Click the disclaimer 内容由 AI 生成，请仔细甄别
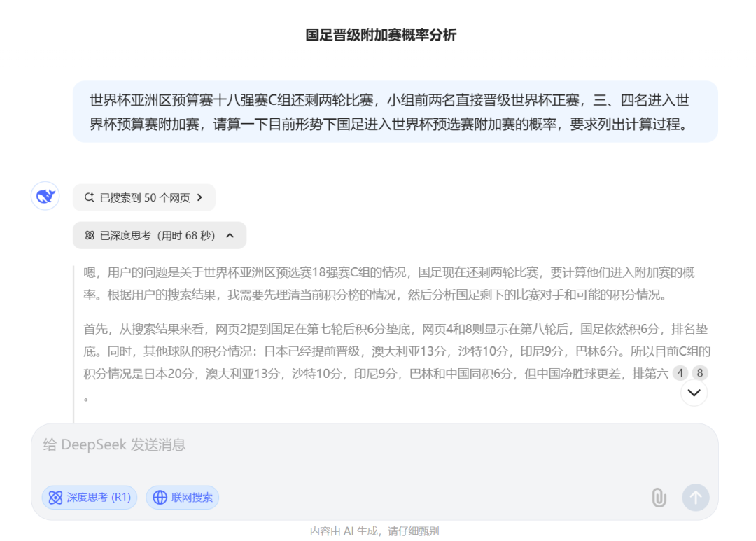The height and width of the screenshot is (541, 756). (374, 531)
